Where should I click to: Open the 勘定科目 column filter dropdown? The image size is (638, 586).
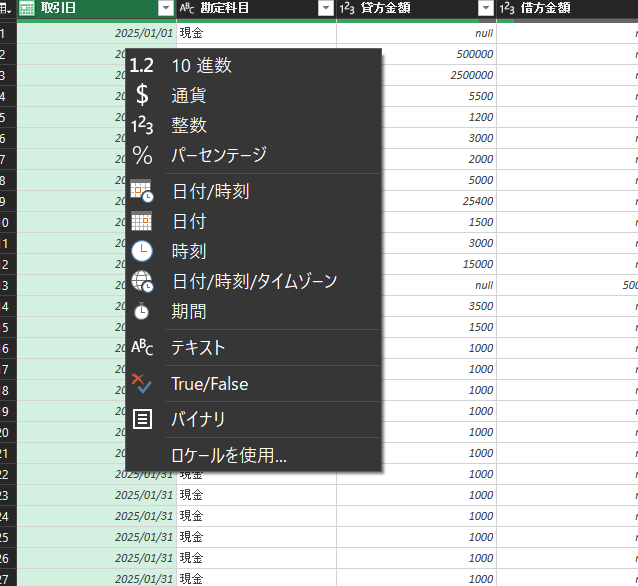tap(325, 8)
